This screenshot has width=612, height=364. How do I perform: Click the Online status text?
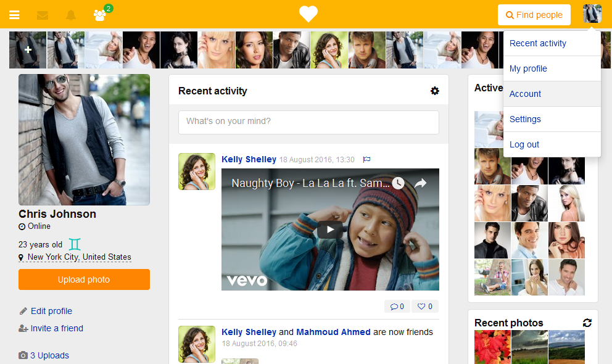pyautogui.click(x=39, y=226)
